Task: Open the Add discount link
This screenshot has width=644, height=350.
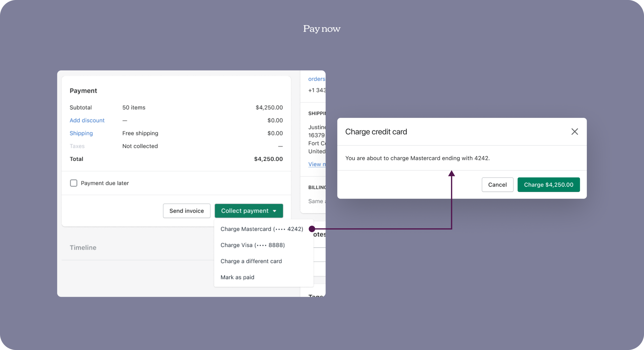Action: 87,120
